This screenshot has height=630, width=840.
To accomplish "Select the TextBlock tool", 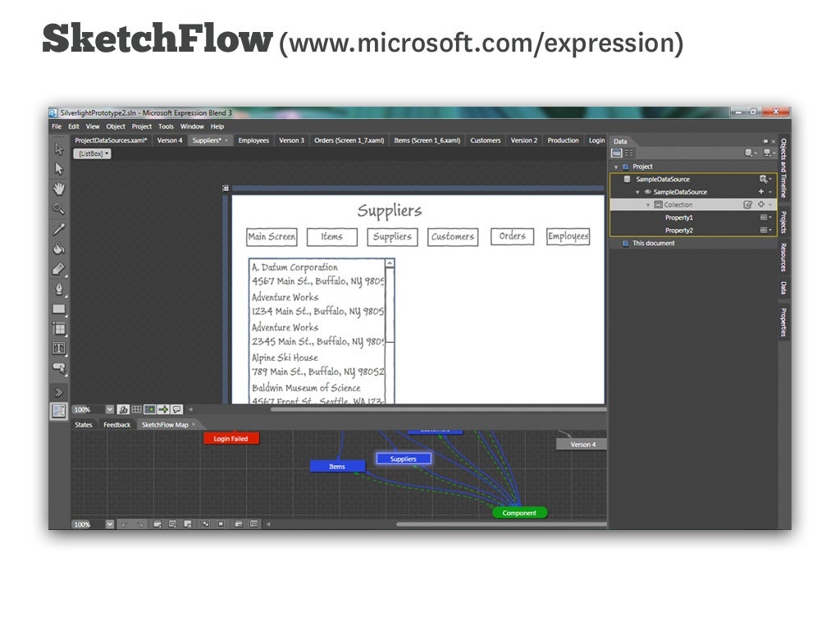I will [x=59, y=348].
